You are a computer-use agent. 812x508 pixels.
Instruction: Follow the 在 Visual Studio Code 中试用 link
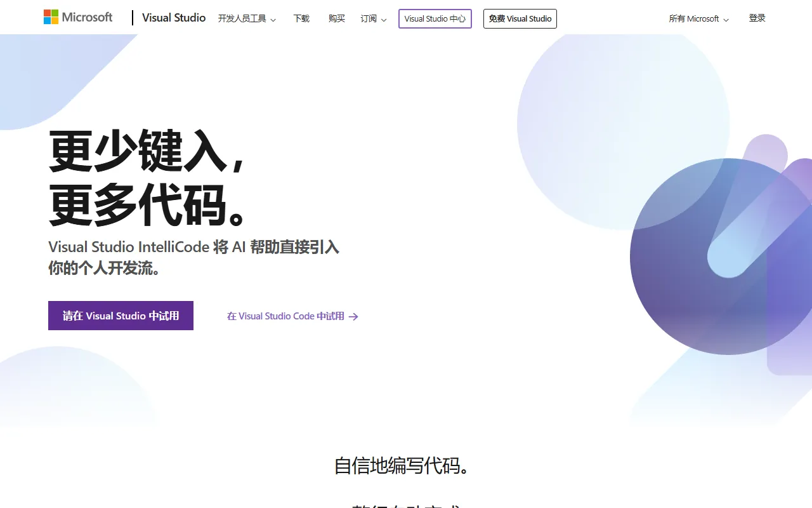[x=285, y=316]
